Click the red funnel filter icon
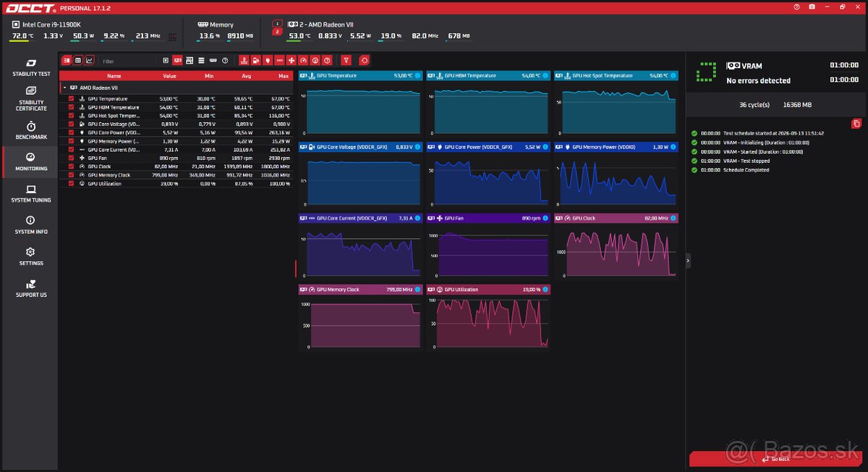Image resolution: width=868 pixels, height=472 pixels. point(346,61)
